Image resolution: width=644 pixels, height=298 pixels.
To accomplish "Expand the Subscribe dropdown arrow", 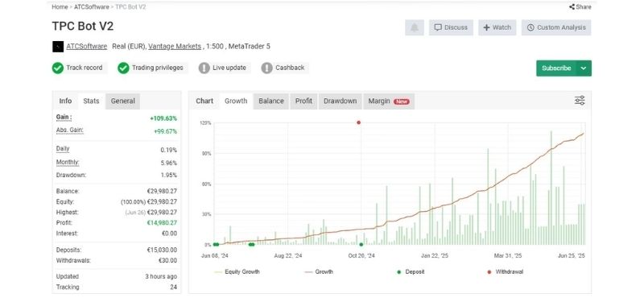I will pyautogui.click(x=584, y=68).
